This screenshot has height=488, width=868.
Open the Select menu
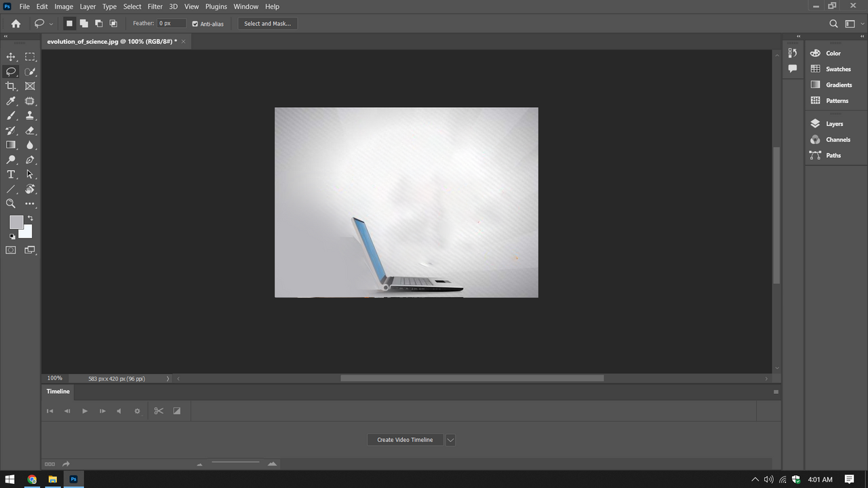point(132,6)
